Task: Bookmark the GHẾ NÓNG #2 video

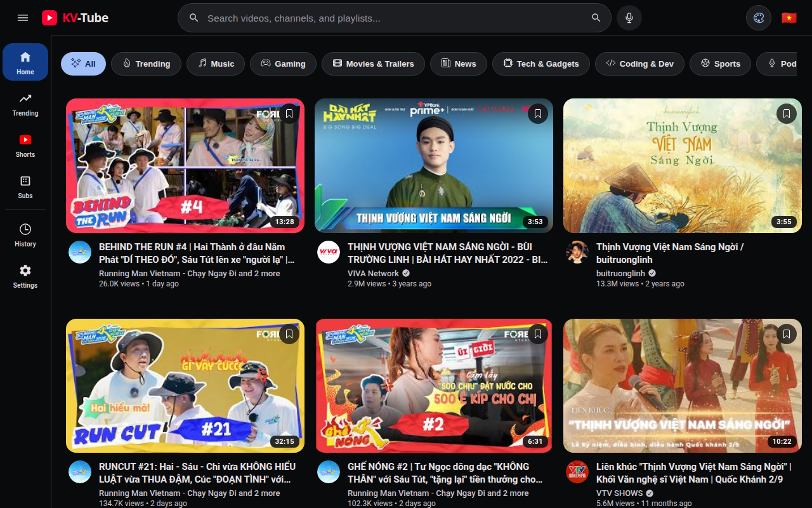Action: tap(538, 333)
